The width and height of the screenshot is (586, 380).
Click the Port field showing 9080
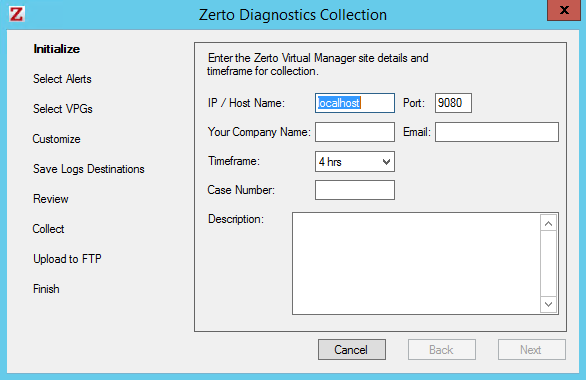(x=453, y=103)
